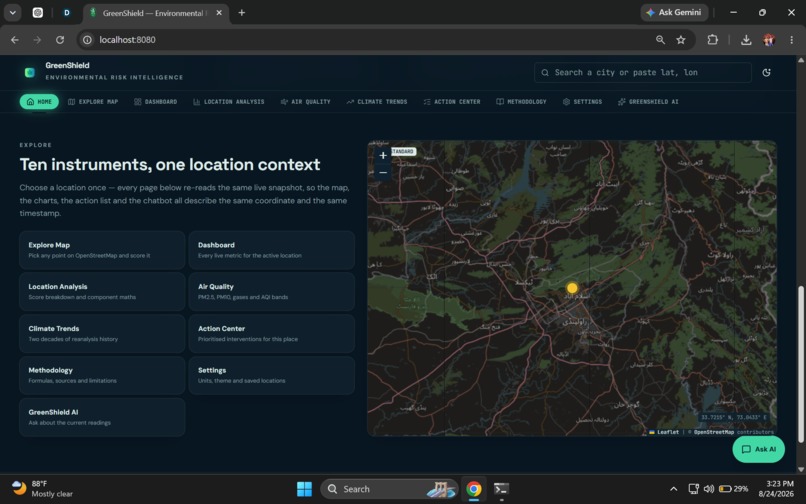Toggle the dark/light theme icon
Screen dimensions: 806x504
click(766, 73)
